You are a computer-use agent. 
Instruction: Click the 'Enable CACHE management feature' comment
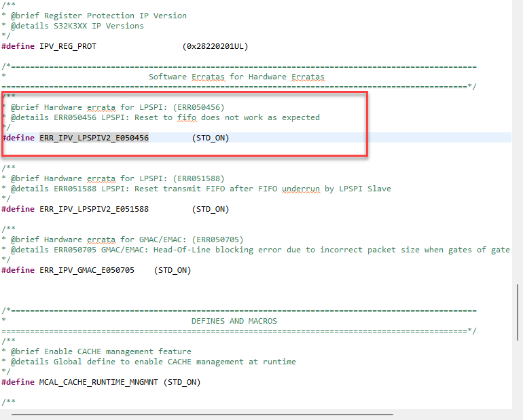[x=118, y=351]
